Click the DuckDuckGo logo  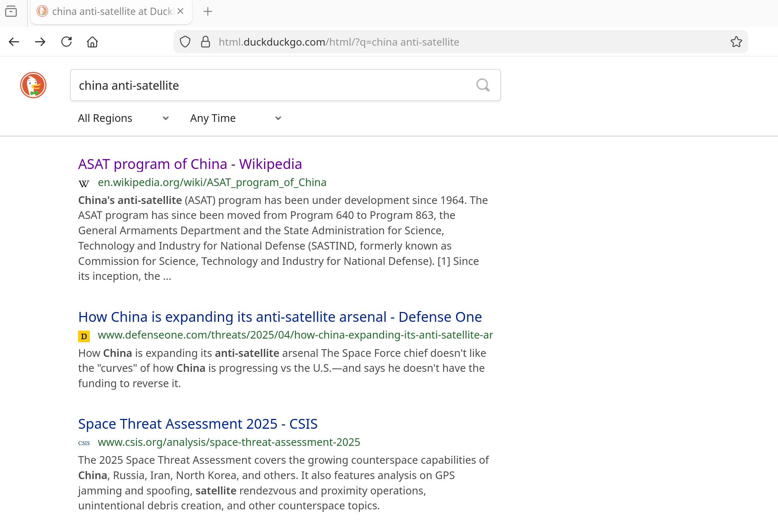click(x=33, y=85)
